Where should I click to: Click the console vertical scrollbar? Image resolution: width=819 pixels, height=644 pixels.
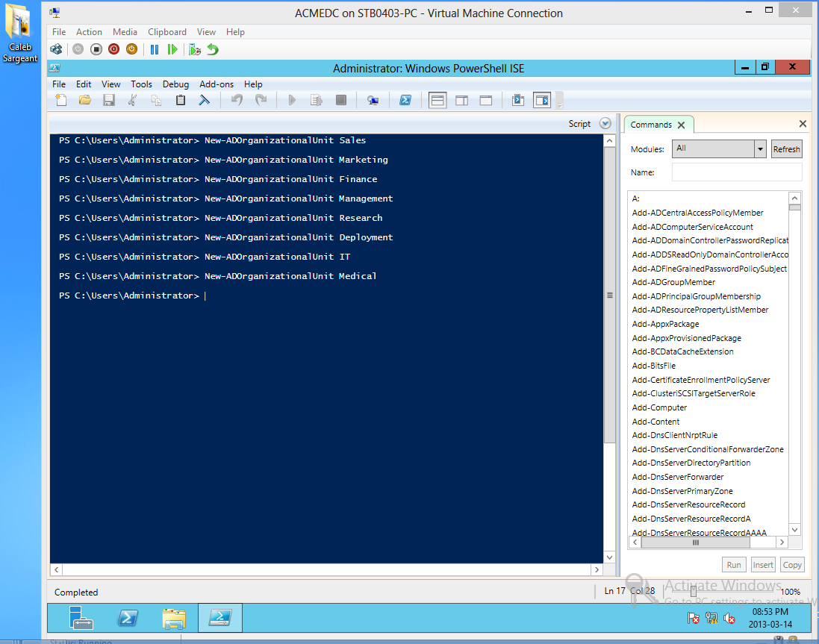(609, 295)
